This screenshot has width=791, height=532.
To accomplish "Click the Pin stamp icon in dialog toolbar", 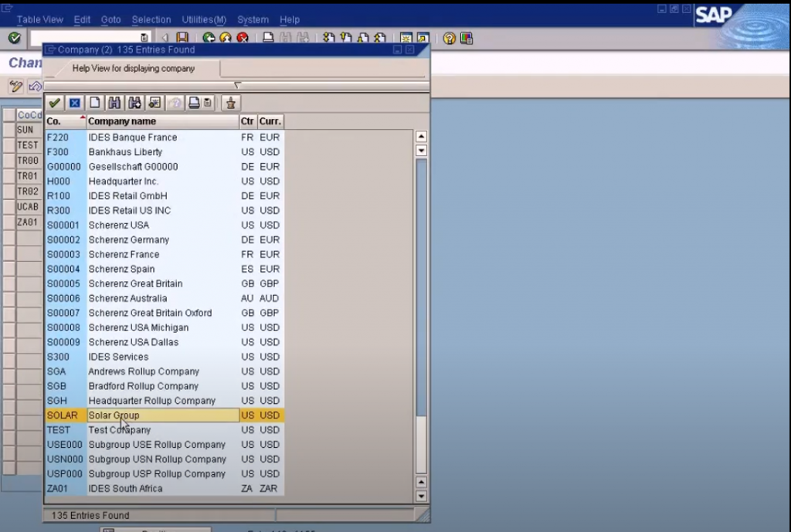I will (230, 103).
